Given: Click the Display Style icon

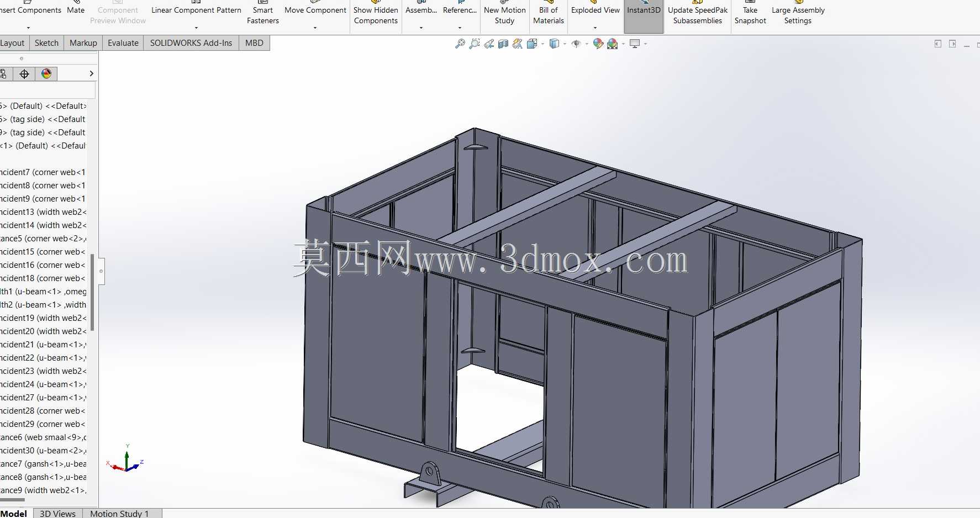Looking at the screenshot, I should pyautogui.click(x=555, y=44).
